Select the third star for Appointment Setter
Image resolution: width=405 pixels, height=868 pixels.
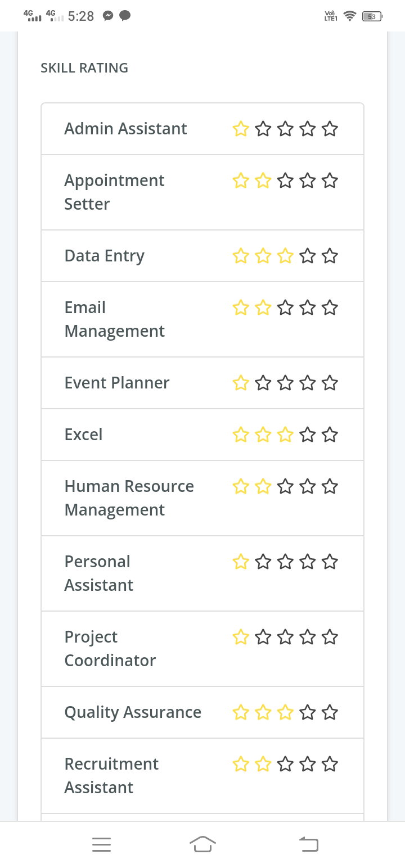(x=286, y=180)
